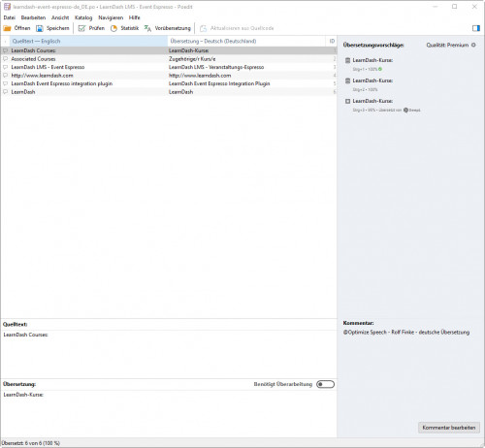Click comment bubble icon of Associated Courses row
Screen dimensions: 485x448
click(x=5, y=59)
